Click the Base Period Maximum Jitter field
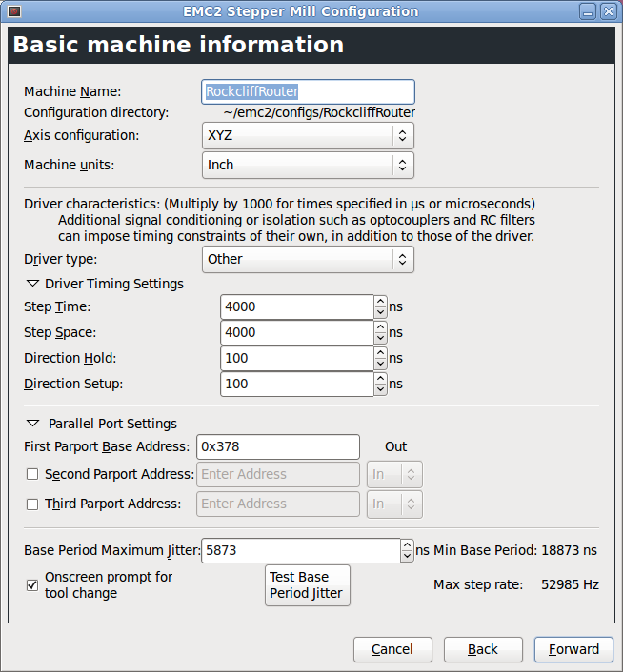The width and height of the screenshot is (623, 672). click(x=301, y=550)
